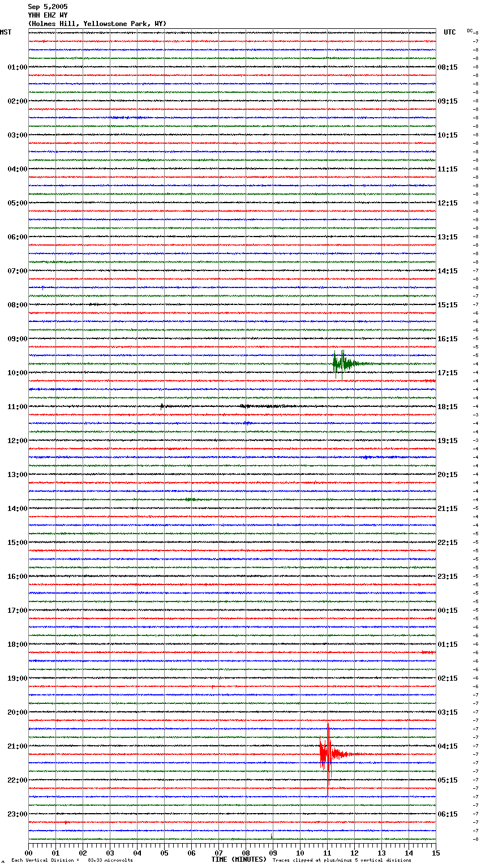Click the MST time label '06:00'

tap(18, 237)
